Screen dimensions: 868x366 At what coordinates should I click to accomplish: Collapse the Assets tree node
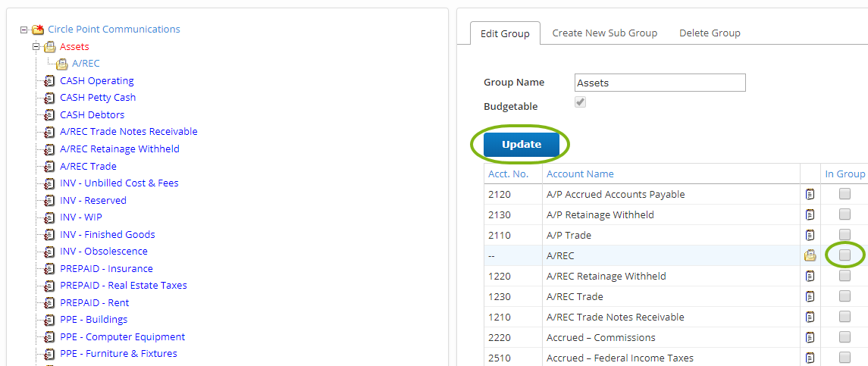click(x=36, y=47)
